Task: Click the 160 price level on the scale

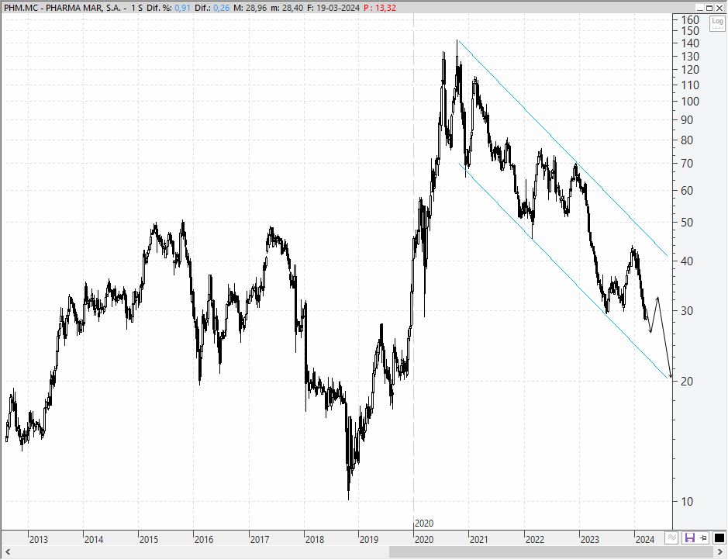Action: click(x=690, y=20)
